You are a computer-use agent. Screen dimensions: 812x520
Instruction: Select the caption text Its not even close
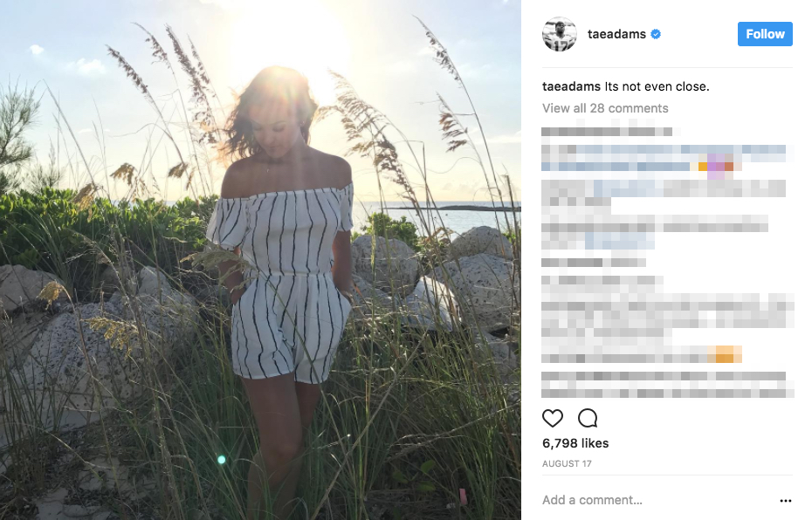pyautogui.click(x=657, y=86)
